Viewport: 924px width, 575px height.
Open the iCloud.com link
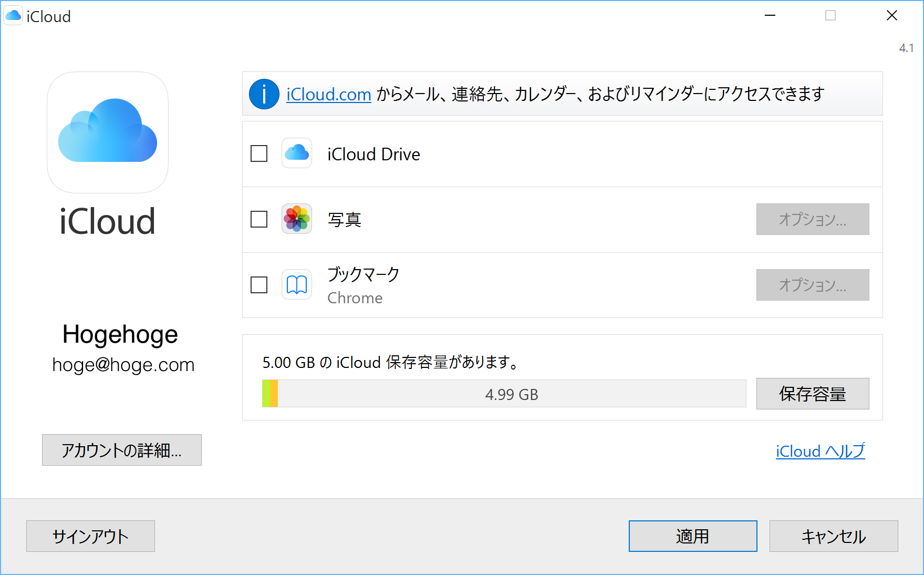coord(329,94)
